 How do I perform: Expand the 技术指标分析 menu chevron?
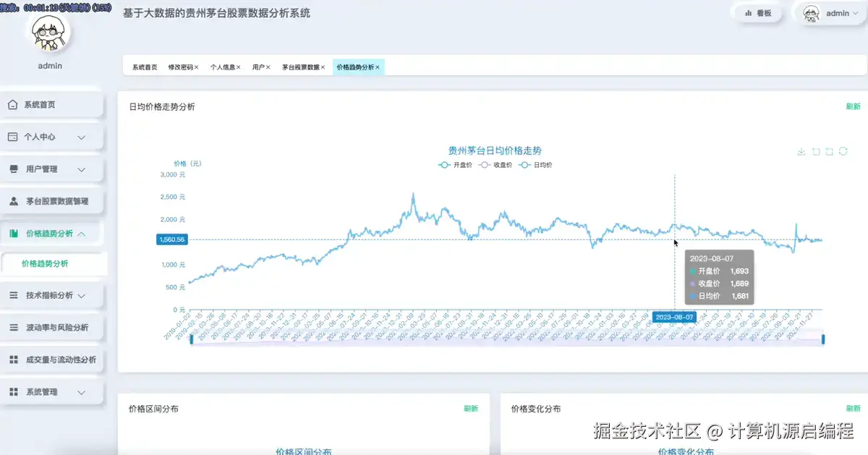(82, 295)
